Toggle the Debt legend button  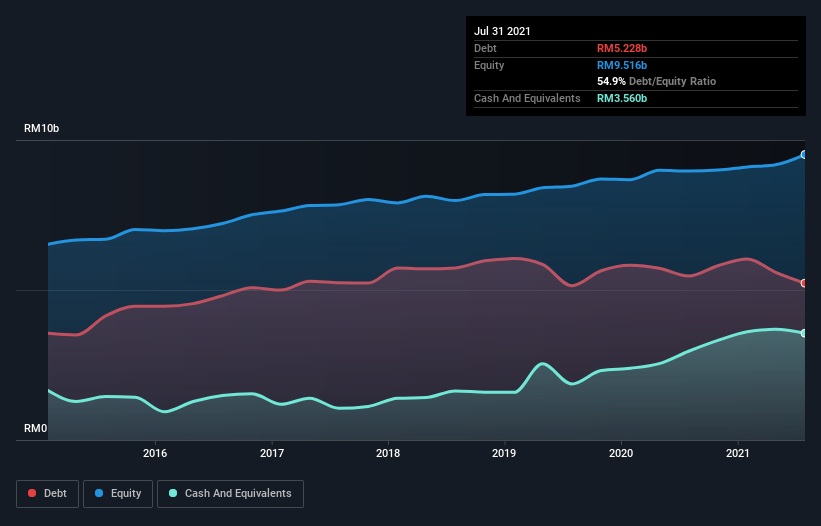(48, 494)
